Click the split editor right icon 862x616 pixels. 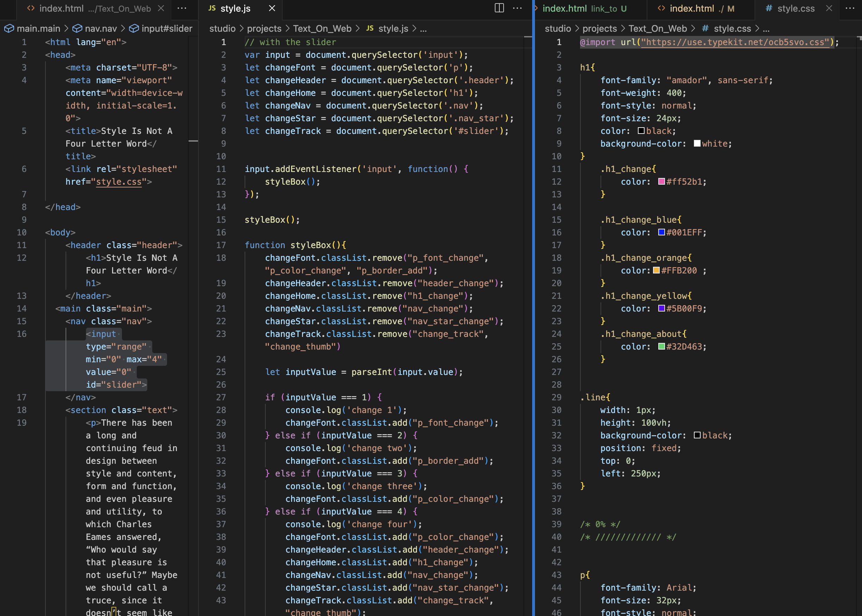tap(499, 8)
